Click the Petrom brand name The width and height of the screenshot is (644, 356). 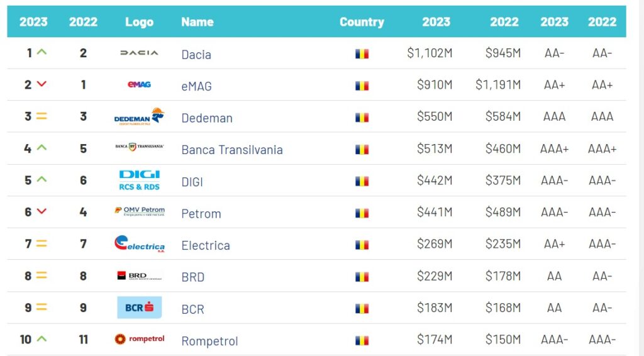(x=201, y=214)
